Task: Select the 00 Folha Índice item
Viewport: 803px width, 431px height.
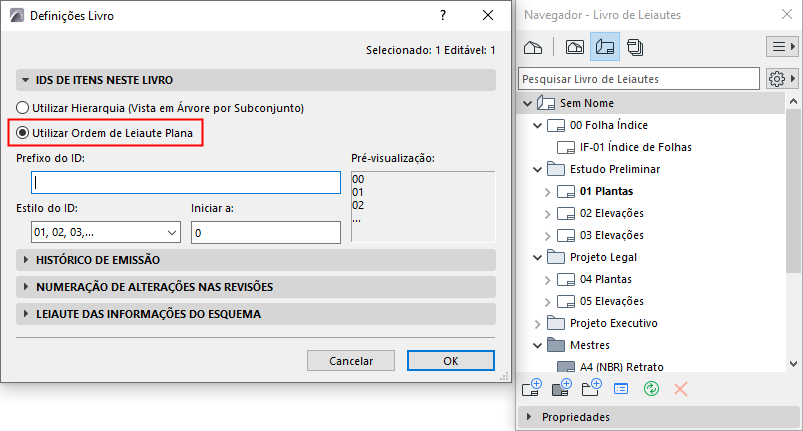Action: point(609,125)
